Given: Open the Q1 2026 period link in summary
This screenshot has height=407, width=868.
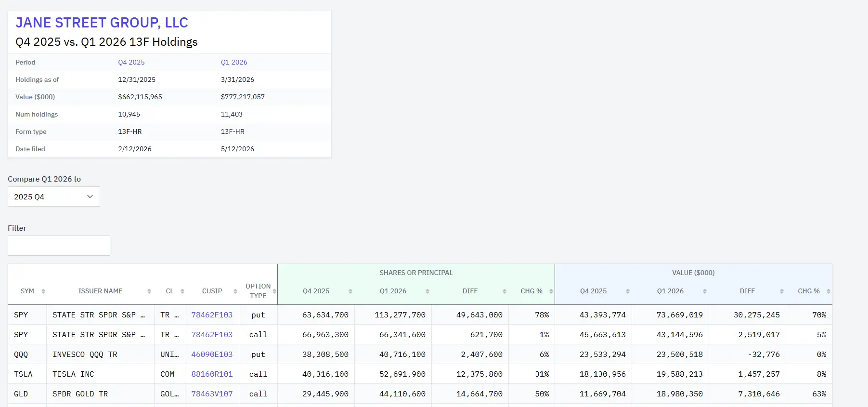Looking at the screenshot, I should coord(234,62).
